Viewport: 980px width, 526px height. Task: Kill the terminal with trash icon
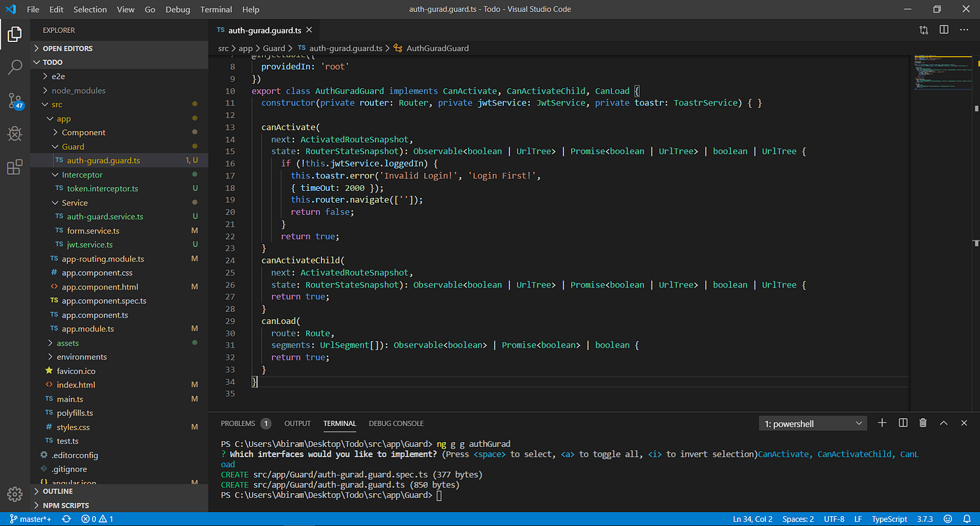[x=923, y=423]
